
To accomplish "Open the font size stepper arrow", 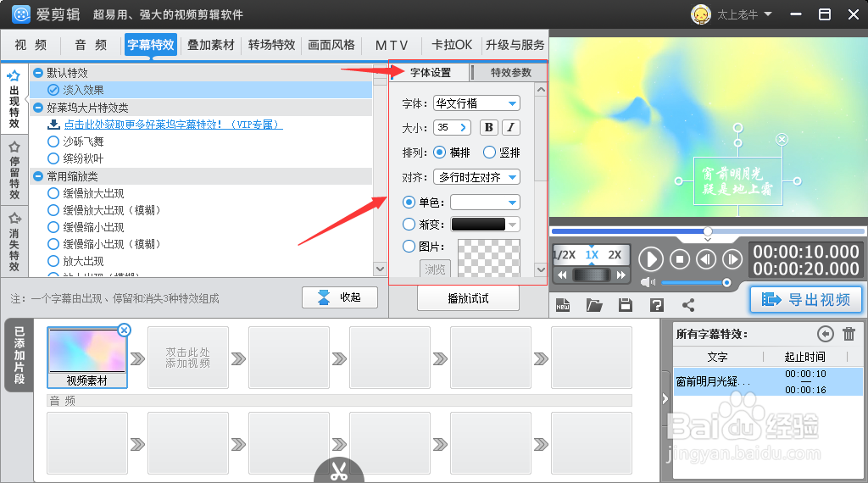I will coord(464,128).
